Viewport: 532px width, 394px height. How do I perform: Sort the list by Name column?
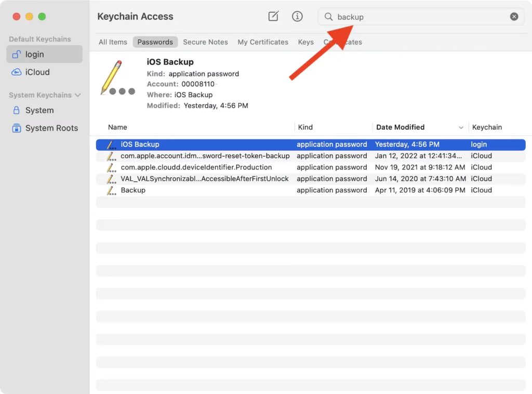point(117,127)
